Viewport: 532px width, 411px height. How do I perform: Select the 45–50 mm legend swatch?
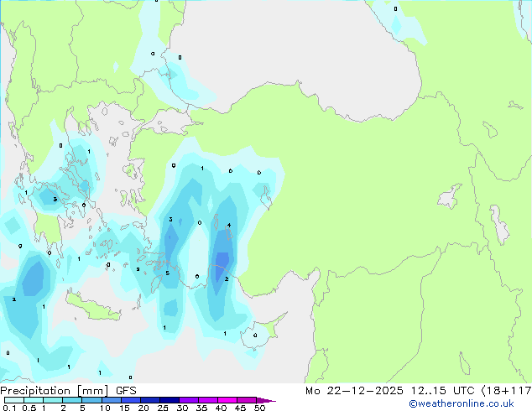[x=247, y=400]
